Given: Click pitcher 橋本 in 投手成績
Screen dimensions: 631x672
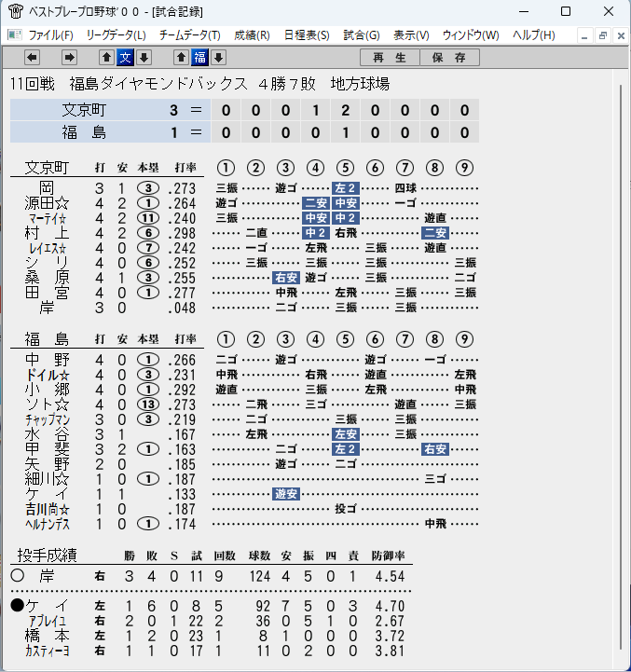Looking at the screenshot, I should tap(47, 635).
